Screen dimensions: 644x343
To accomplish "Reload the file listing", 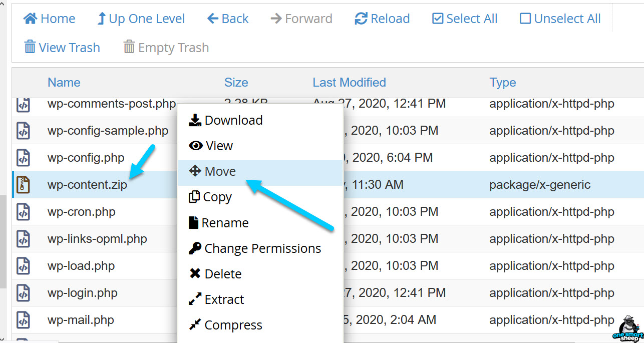I will point(382,19).
